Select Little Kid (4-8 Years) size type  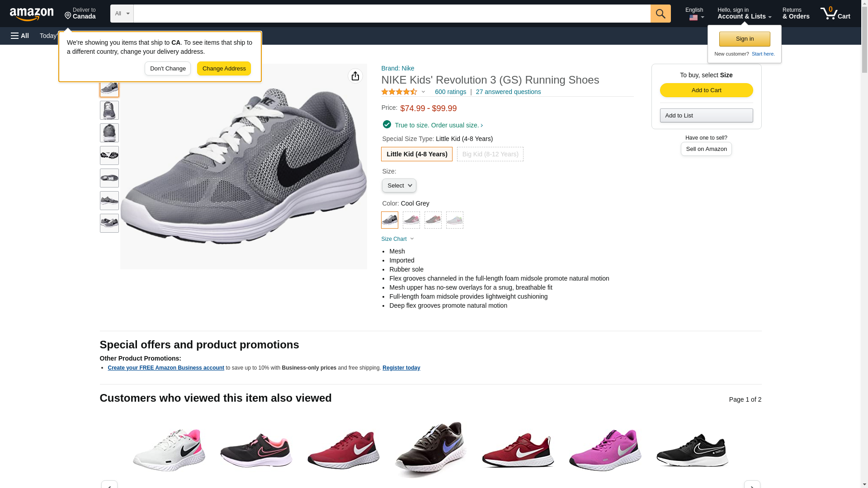pyautogui.click(x=416, y=154)
